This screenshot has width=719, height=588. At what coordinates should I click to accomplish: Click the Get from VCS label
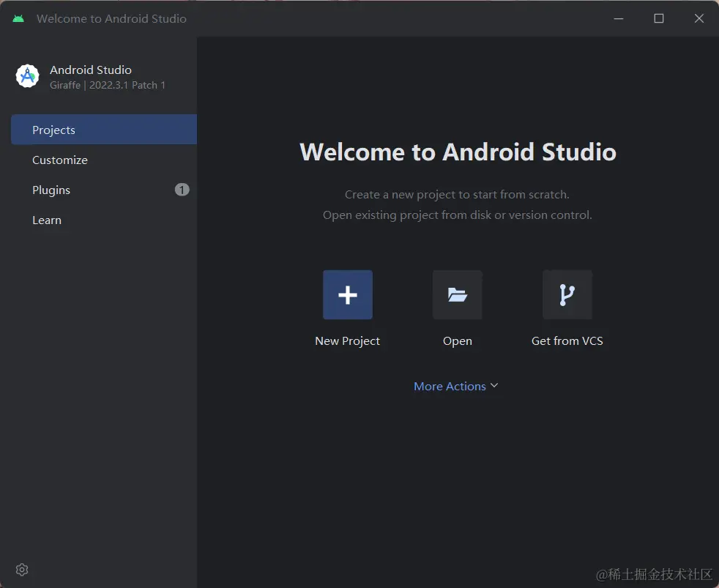pos(567,341)
